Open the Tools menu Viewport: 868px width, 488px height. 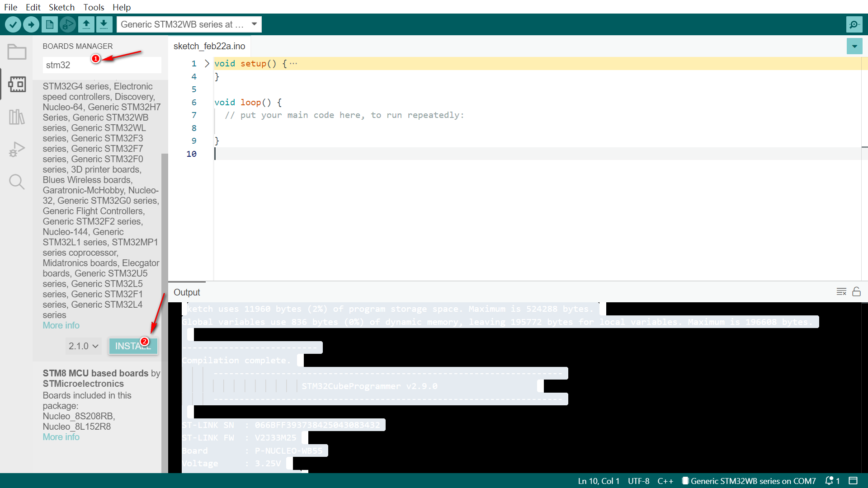(94, 7)
